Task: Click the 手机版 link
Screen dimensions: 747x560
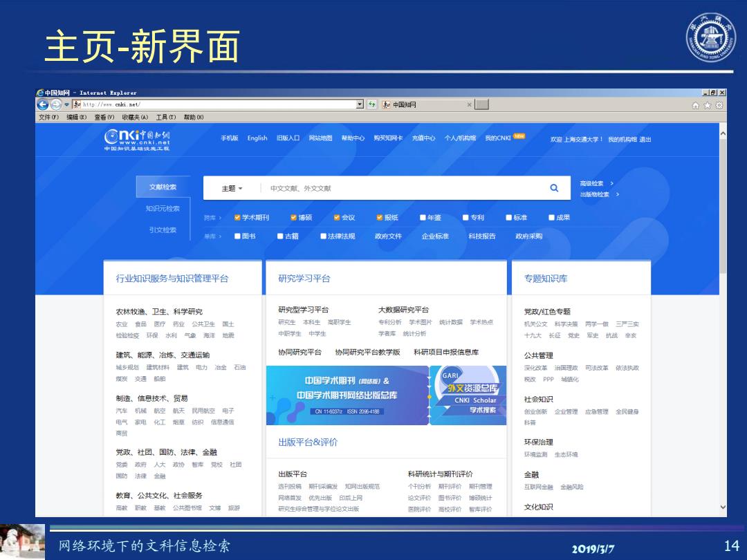Action: pyautogui.click(x=229, y=138)
